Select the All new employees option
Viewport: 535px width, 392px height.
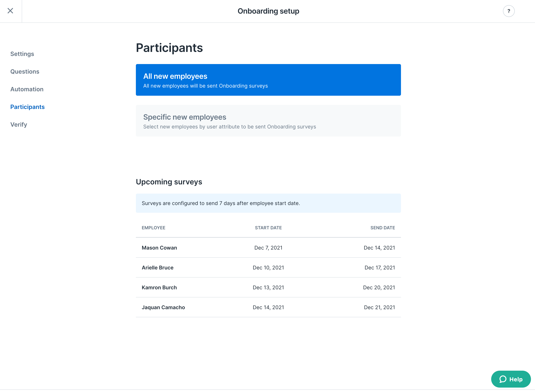(268, 80)
